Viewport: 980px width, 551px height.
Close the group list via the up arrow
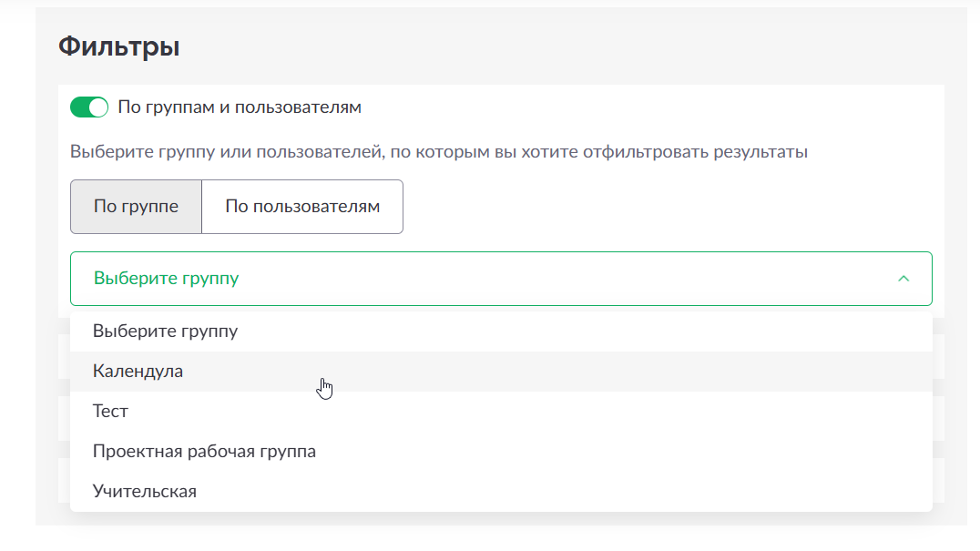pos(903,279)
